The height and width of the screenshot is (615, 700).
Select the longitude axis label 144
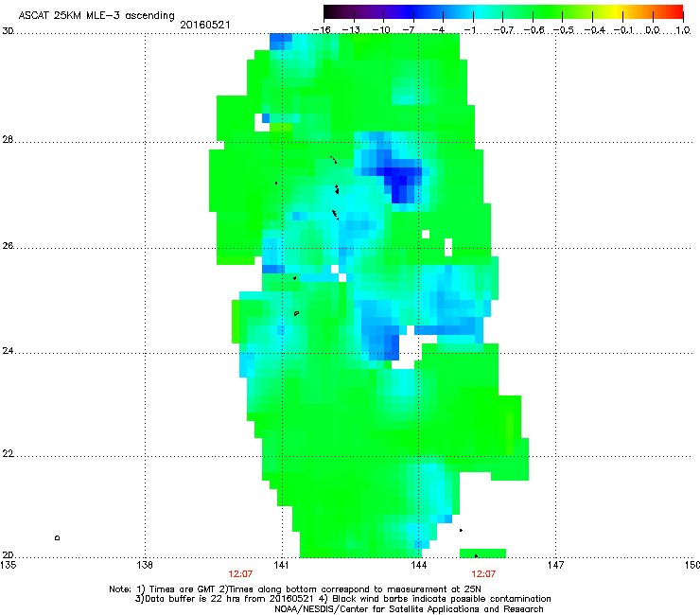tap(418, 565)
